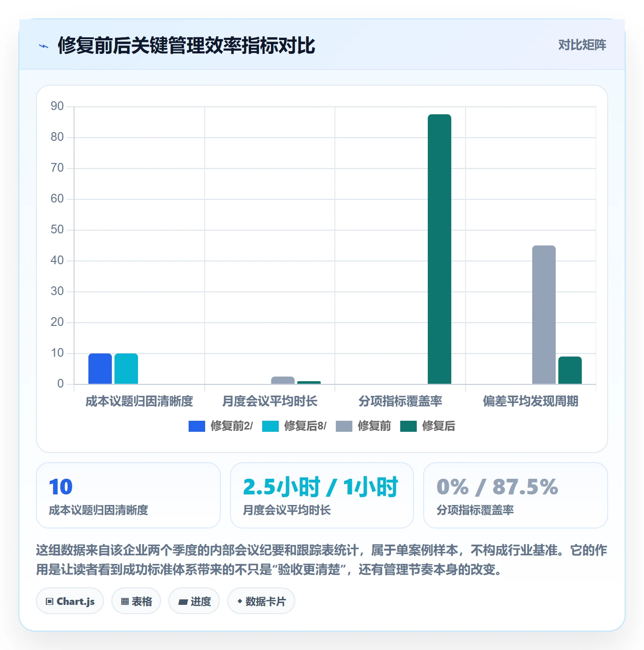Click the dark green 修复后 legend color box
The image size is (644, 650).
pyautogui.click(x=408, y=426)
